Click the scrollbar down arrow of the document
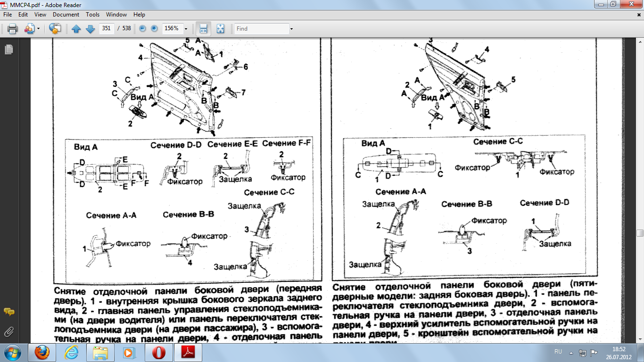The image size is (644, 362). point(640,339)
